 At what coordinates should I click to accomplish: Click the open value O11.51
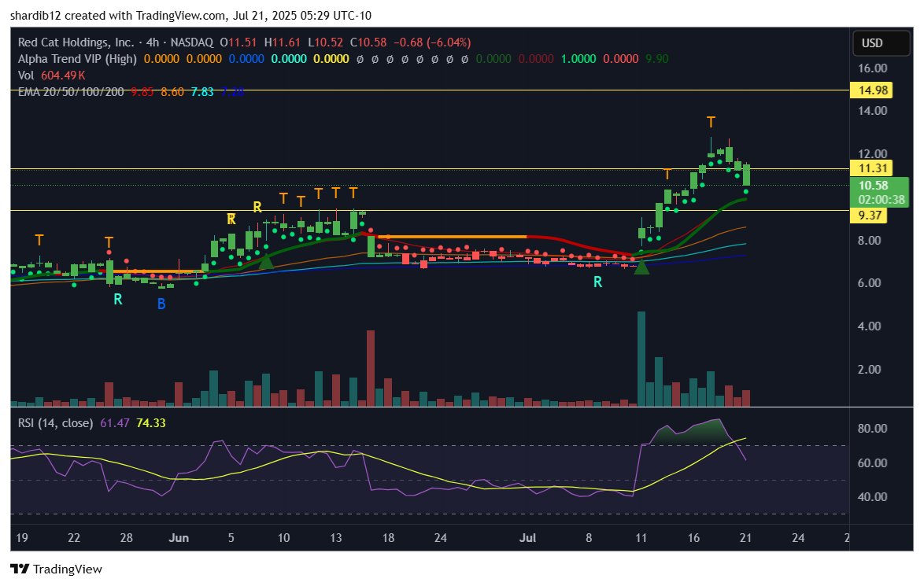[x=238, y=42]
